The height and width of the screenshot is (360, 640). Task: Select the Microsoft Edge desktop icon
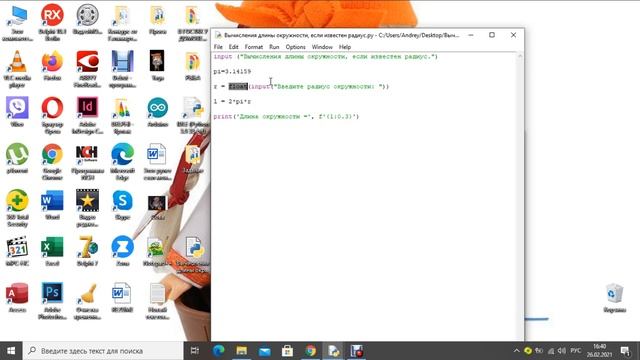click(122, 162)
